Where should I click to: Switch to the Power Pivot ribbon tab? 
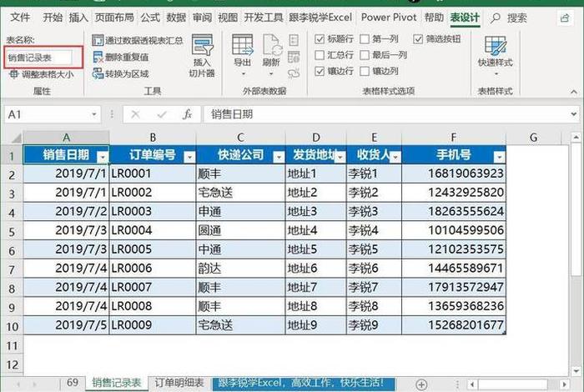tap(389, 17)
